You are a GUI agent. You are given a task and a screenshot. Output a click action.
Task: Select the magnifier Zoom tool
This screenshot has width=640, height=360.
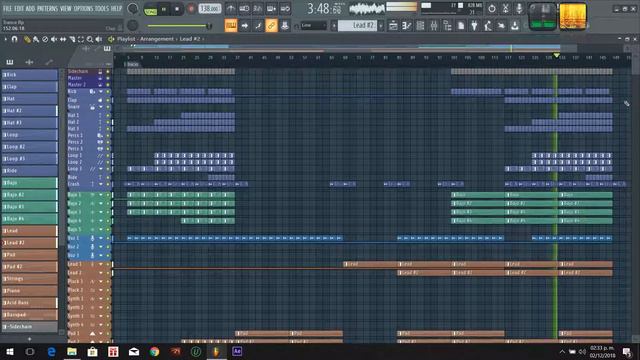click(90, 39)
